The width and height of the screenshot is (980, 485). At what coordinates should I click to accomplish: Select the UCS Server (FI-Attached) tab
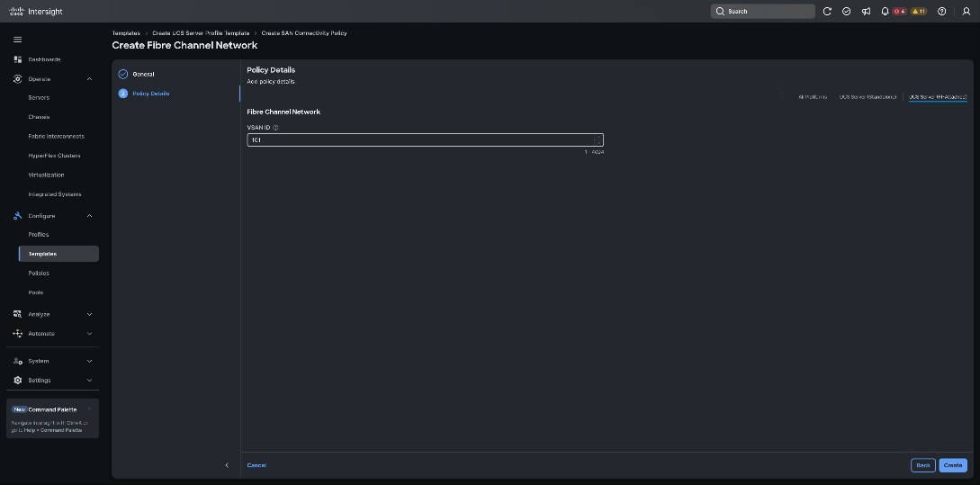coord(938,97)
